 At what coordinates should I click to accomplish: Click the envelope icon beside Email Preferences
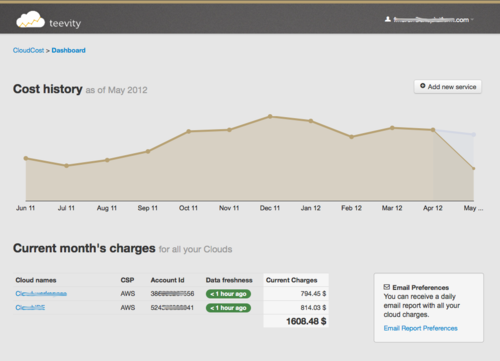coord(387,287)
